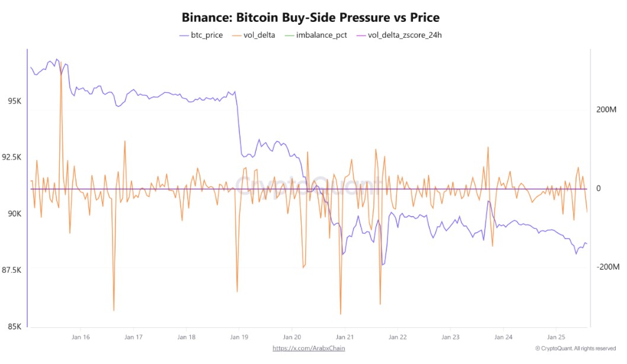Click the 200M right axis label

click(607, 111)
